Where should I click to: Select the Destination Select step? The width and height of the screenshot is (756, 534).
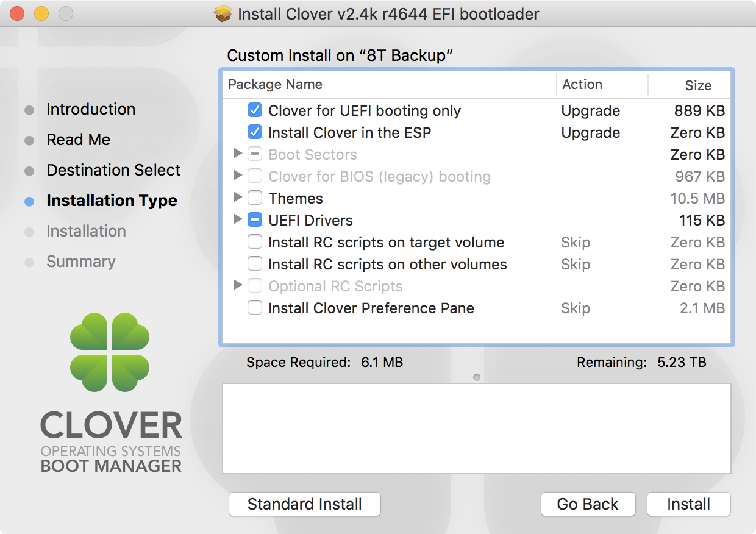[113, 171]
